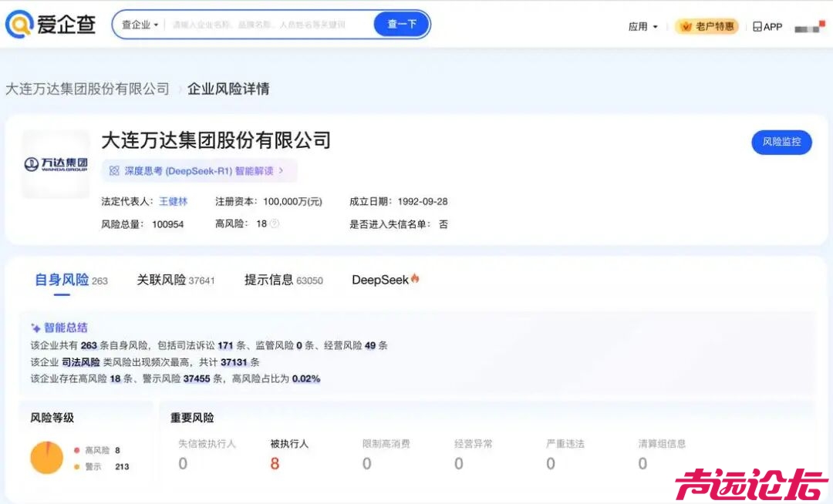Open the APP download link
Viewport: 833px width, 504px height.
[x=767, y=26]
